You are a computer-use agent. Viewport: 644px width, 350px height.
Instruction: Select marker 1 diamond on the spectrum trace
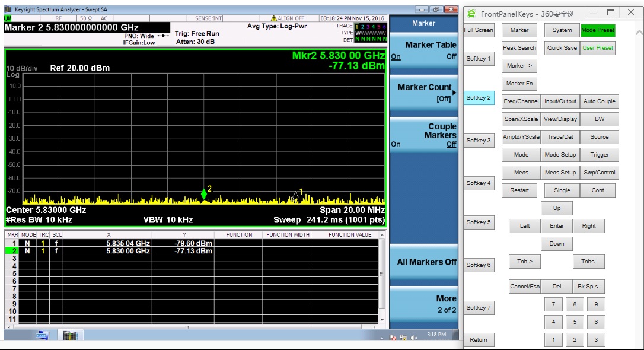pos(295,195)
